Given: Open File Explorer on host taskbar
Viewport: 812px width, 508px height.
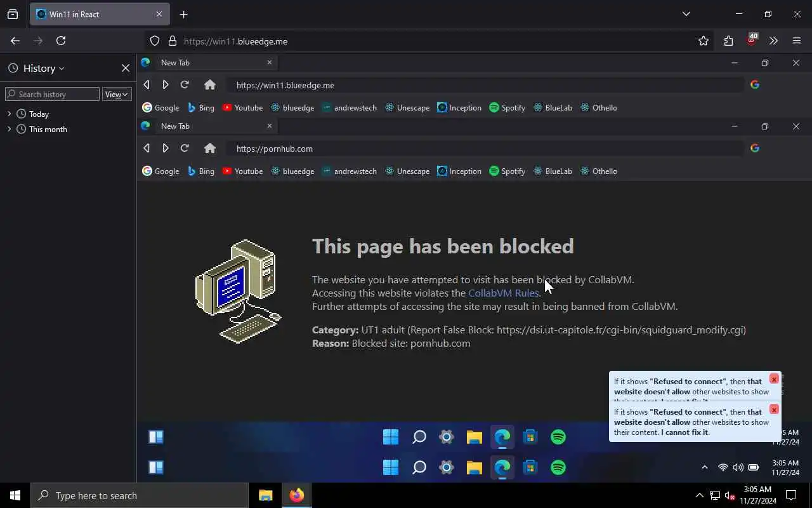Looking at the screenshot, I should click(265, 495).
